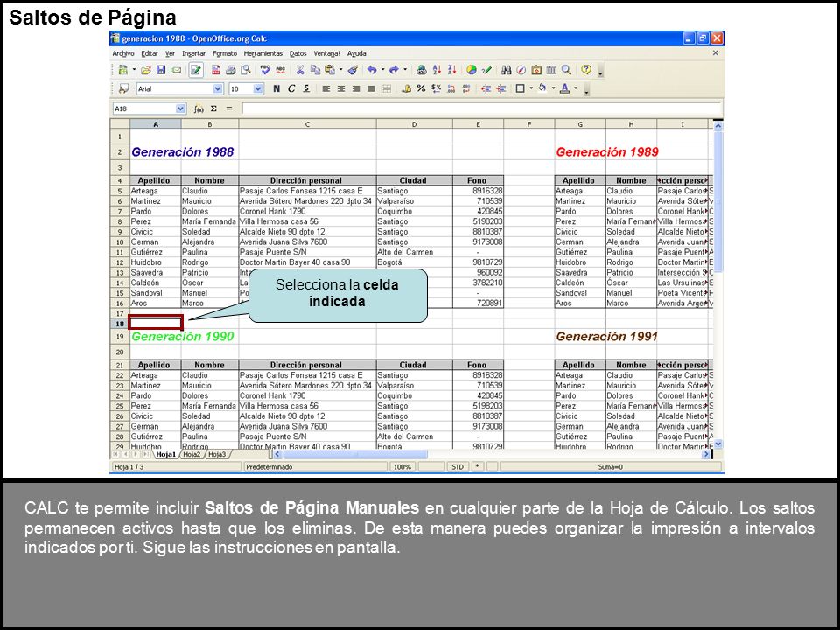Open the Herramientas menu
This screenshot has width=840, height=630.
click(262, 53)
